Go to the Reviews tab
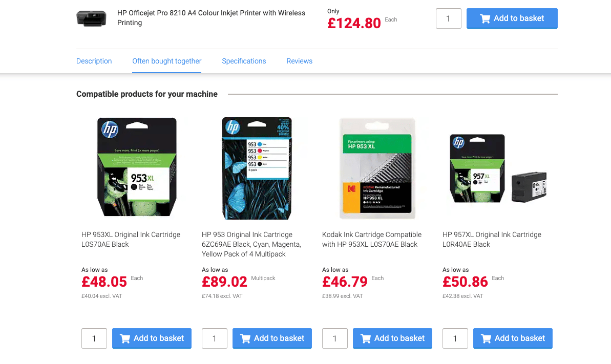Image resolution: width=611 pixels, height=364 pixels. (299, 61)
